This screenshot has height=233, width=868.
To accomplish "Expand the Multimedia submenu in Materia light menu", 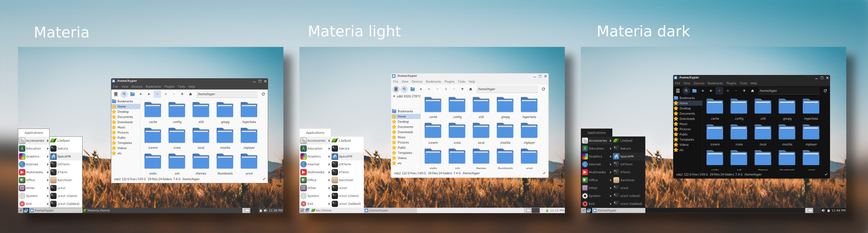I will (x=316, y=172).
